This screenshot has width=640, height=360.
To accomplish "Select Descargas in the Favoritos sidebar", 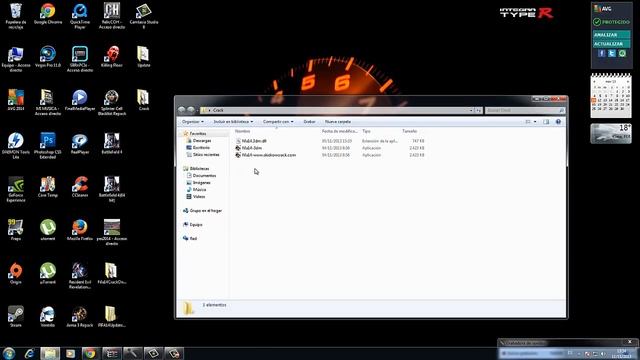I will 202,140.
